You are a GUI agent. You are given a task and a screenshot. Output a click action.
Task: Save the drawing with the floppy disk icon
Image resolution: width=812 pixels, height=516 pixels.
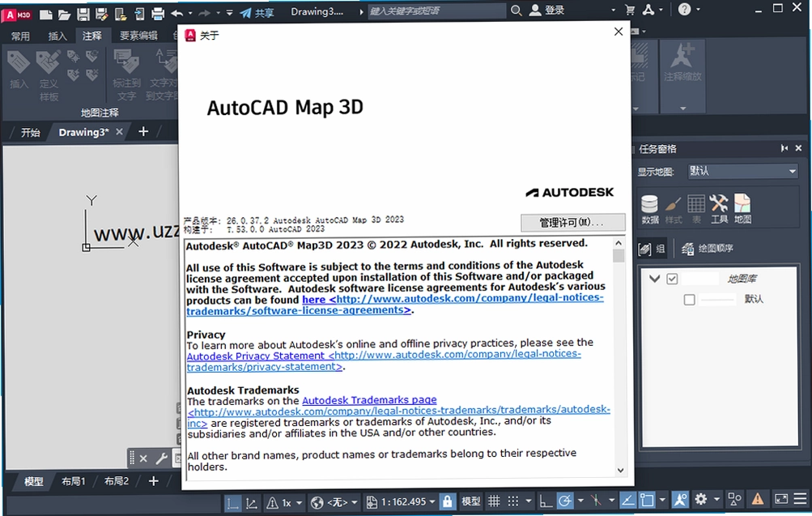83,15
